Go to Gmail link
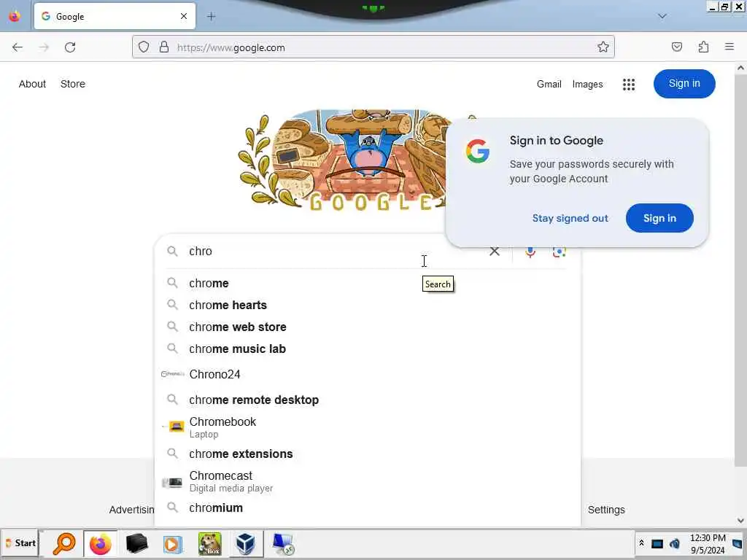Image resolution: width=747 pixels, height=560 pixels. (x=549, y=85)
